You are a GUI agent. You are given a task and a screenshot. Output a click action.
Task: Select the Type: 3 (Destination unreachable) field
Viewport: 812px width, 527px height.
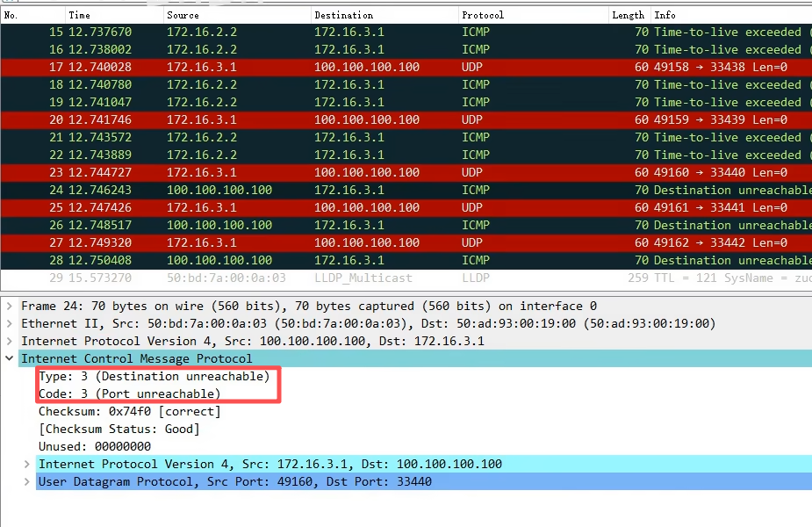[x=154, y=376]
